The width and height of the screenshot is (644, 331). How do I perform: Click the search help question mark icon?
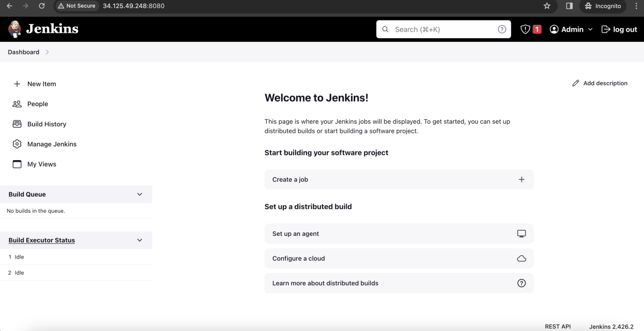click(502, 29)
